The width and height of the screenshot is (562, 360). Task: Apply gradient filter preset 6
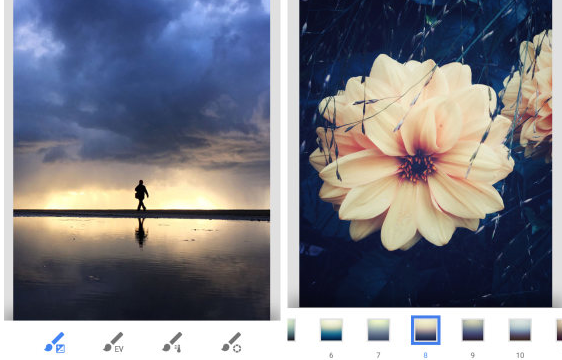tap(331, 330)
